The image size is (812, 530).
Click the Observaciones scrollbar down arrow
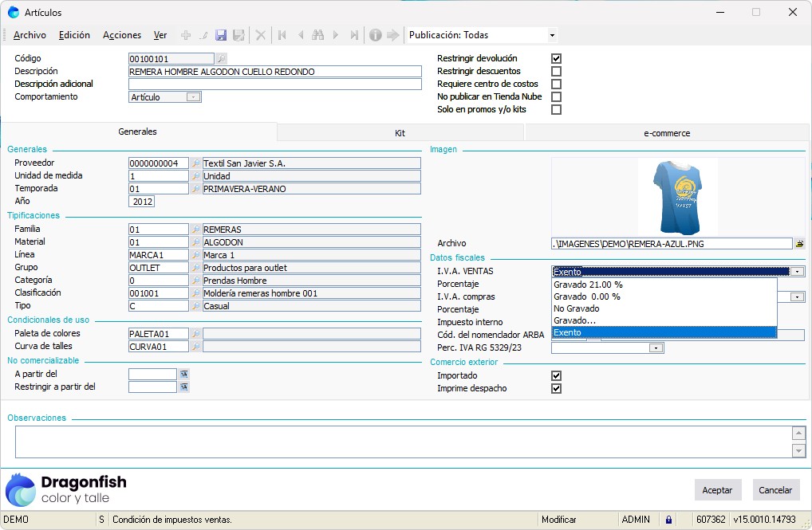pyautogui.click(x=798, y=451)
